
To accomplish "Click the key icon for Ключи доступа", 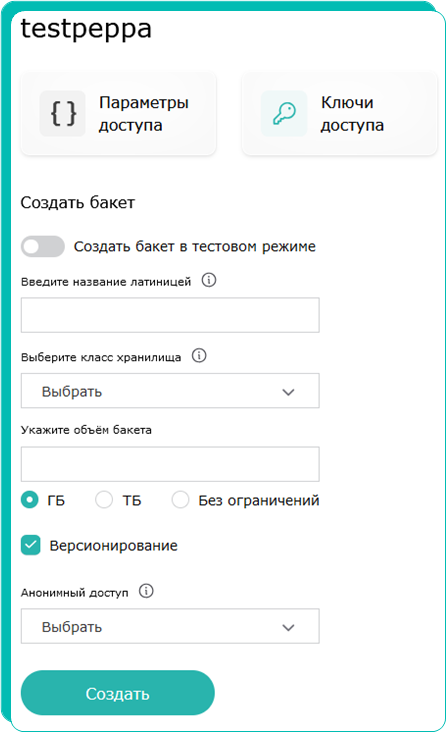I will coord(284,113).
